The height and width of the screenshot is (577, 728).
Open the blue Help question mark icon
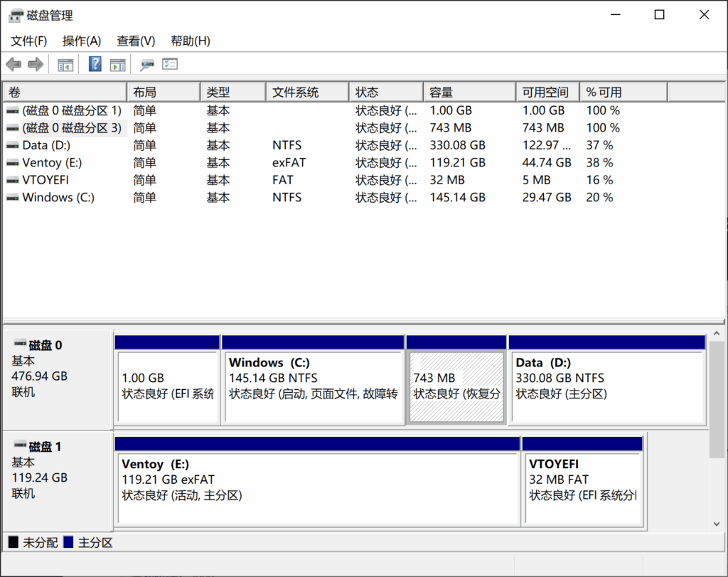95,65
